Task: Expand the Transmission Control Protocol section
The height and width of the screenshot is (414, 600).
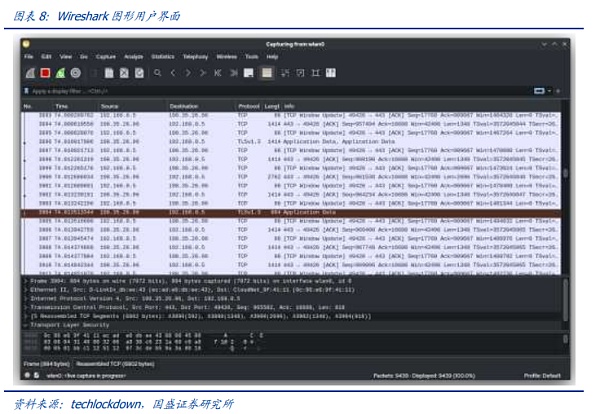Action: point(25,304)
